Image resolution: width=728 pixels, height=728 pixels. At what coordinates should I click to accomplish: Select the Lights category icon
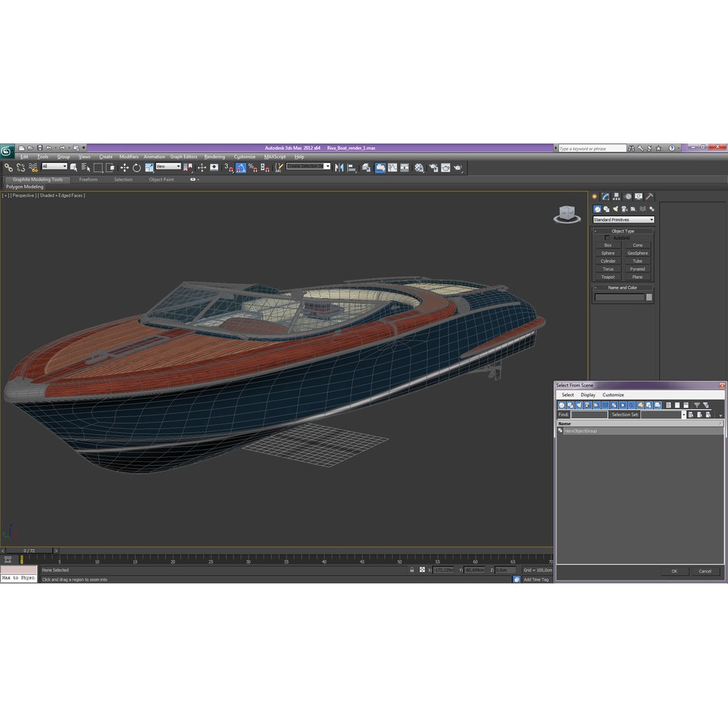tap(615, 209)
